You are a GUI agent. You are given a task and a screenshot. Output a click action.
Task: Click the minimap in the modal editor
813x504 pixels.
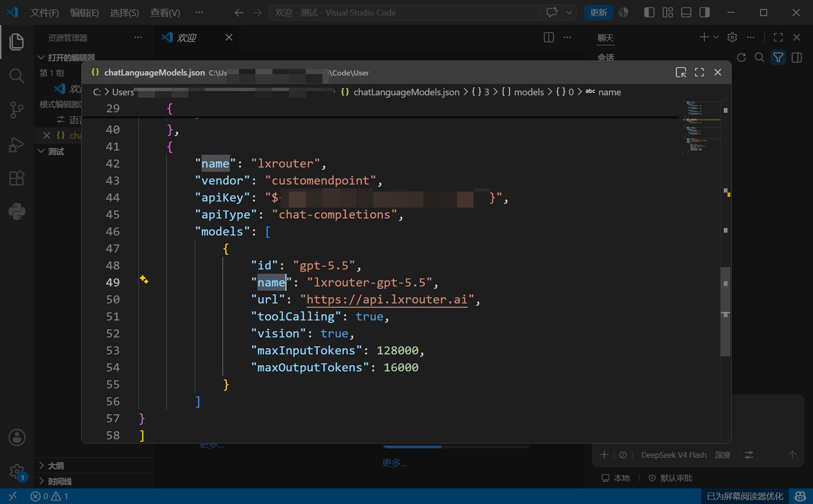coord(701,126)
